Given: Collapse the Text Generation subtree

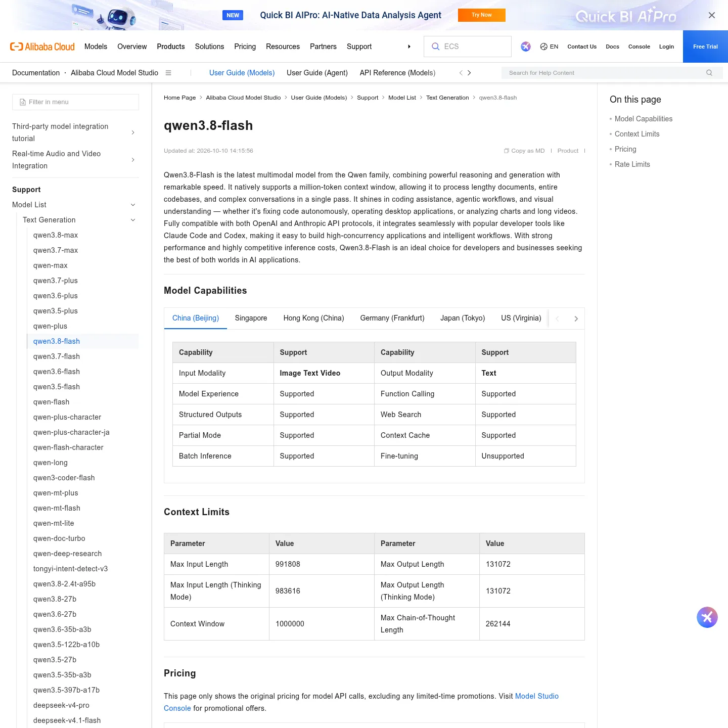Looking at the screenshot, I should tap(133, 220).
